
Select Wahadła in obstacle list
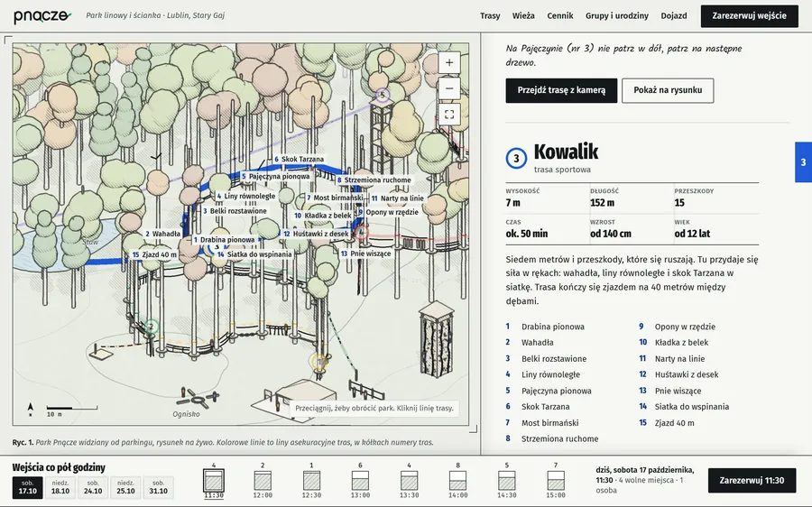(537, 343)
